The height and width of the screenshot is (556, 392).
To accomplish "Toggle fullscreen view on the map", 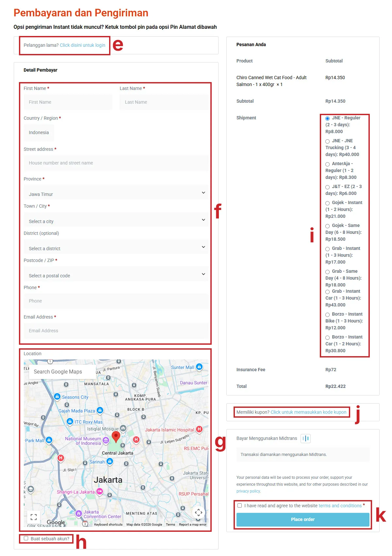I will click(34, 517).
